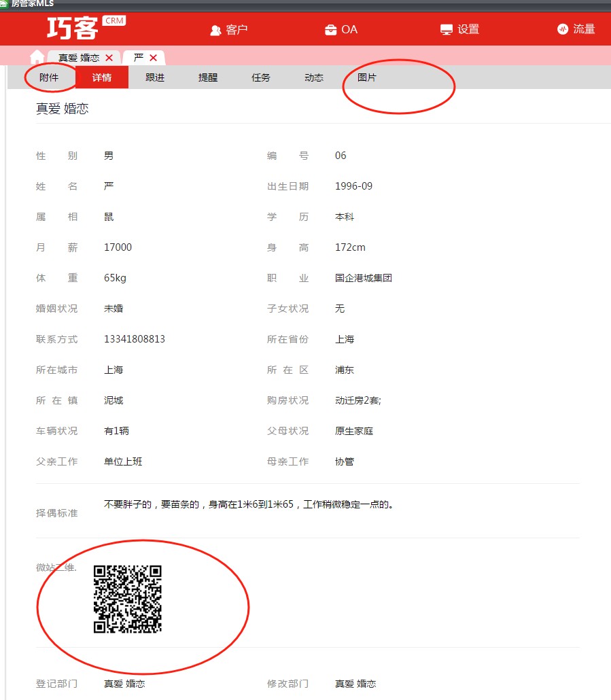This screenshot has width=611, height=700.
Task: Close the 严 page tab
Action: pos(153,58)
